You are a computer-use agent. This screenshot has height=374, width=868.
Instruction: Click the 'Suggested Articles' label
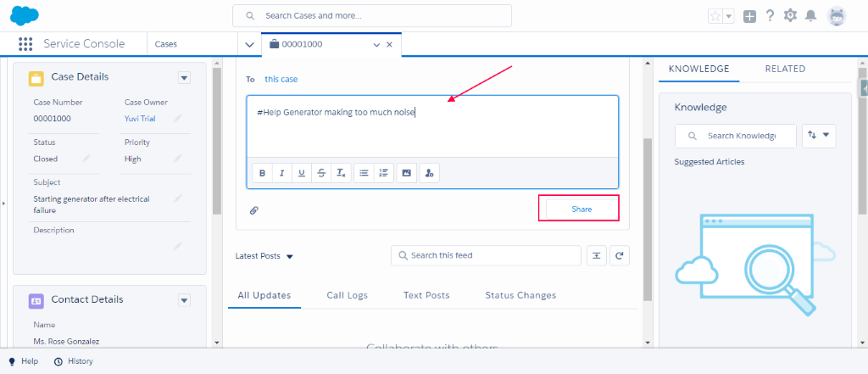click(x=709, y=162)
